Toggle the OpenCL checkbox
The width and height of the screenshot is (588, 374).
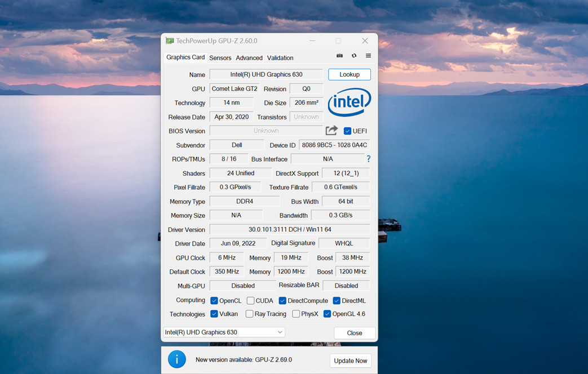pos(214,301)
